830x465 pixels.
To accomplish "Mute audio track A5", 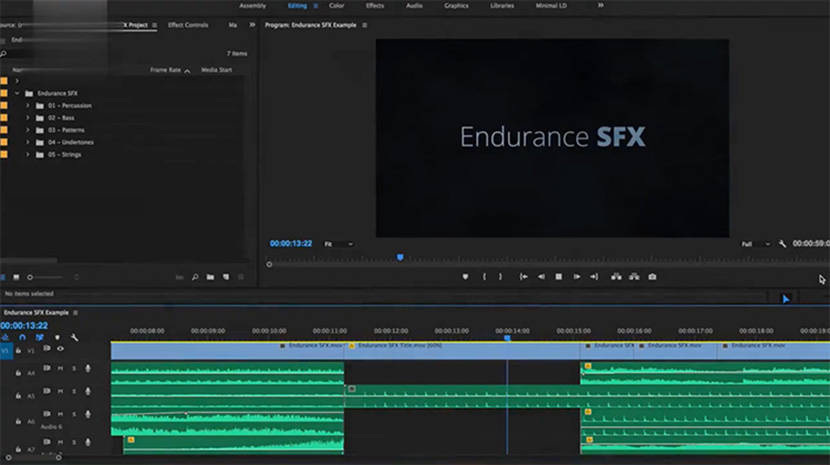I will point(60,391).
